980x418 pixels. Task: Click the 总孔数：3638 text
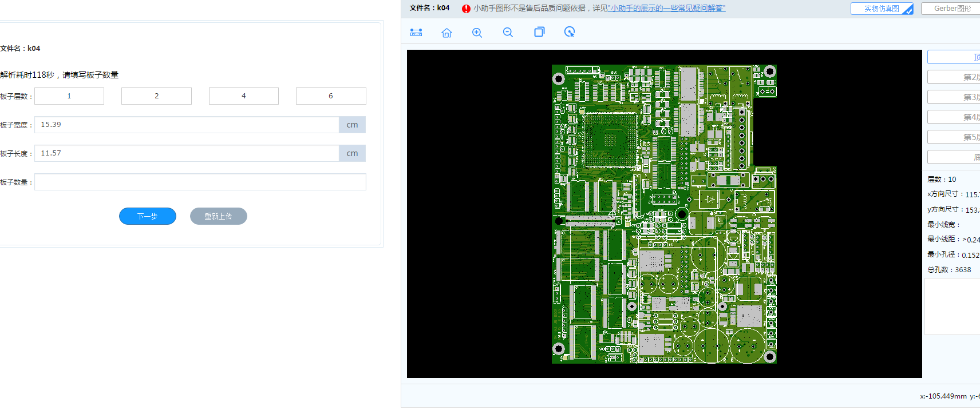[x=949, y=270]
